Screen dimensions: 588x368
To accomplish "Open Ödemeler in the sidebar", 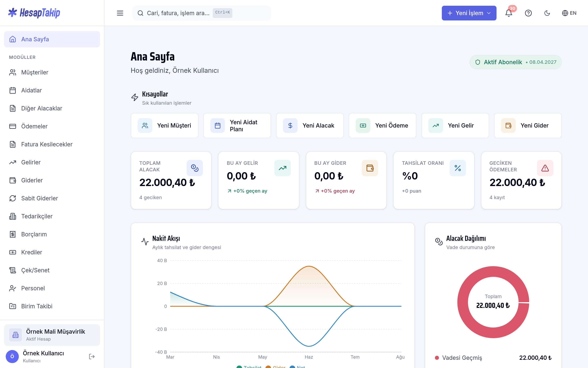I will click(x=52, y=126).
